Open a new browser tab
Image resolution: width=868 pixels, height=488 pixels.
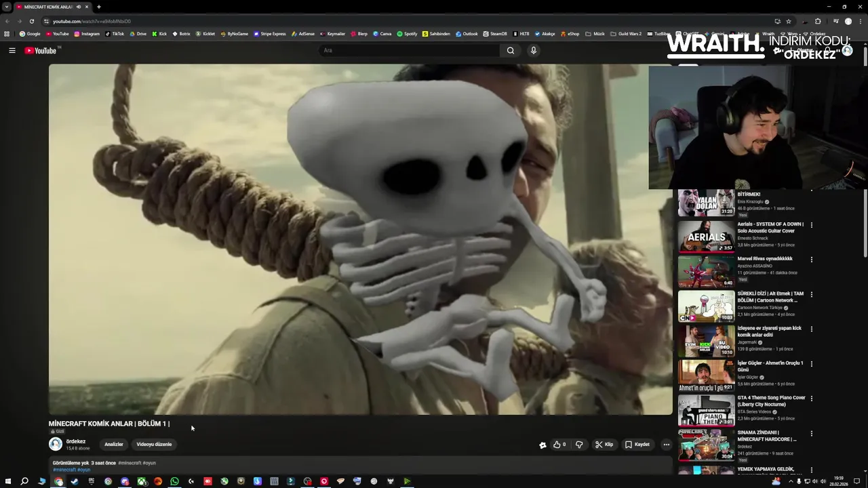[x=98, y=7]
